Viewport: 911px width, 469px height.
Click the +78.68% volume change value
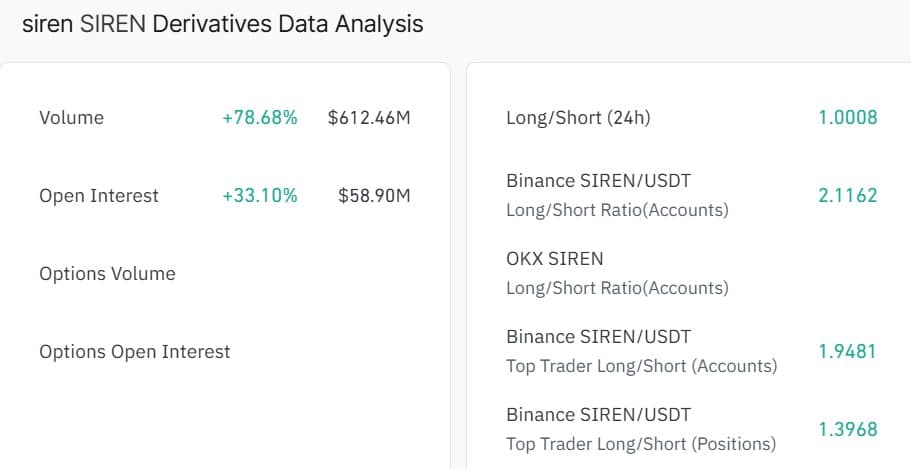(x=260, y=118)
